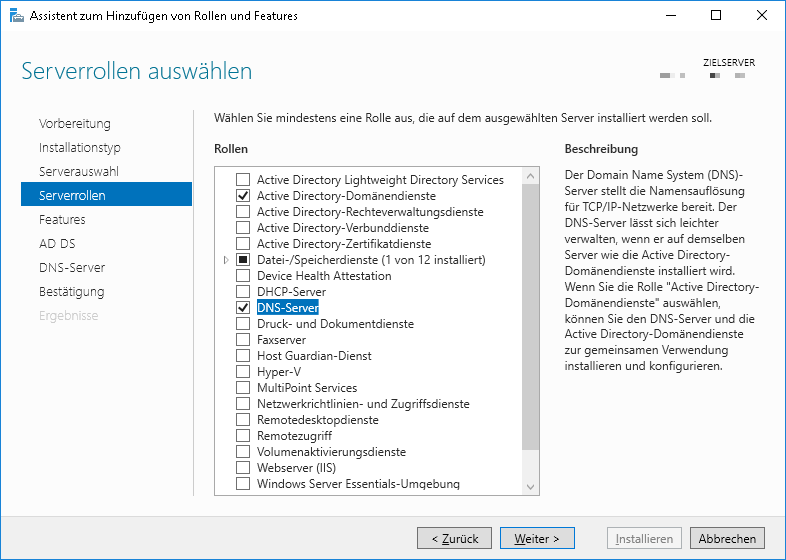
Task: Toggle the Datei-/Speicherdienste partial checkbox
Action: 242,260
